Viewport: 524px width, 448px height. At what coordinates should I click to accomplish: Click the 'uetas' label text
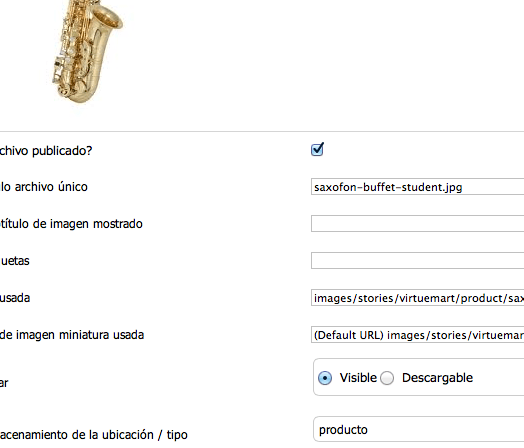point(15,261)
